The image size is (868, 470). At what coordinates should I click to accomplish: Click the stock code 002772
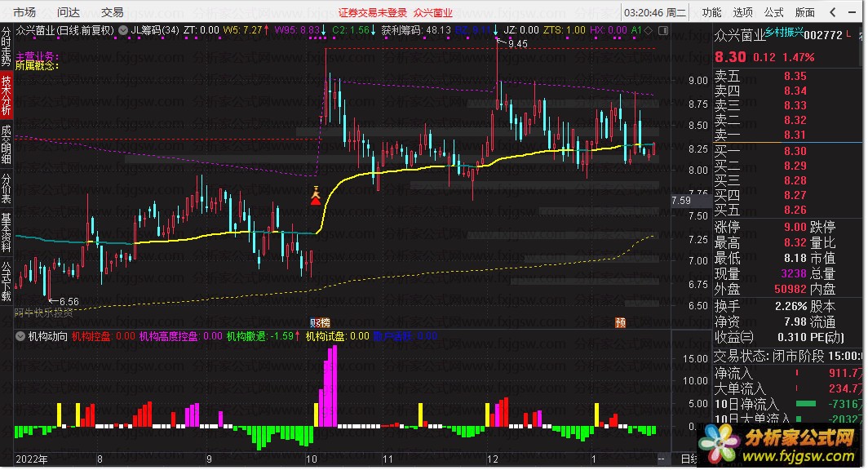click(x=823, y=35)
